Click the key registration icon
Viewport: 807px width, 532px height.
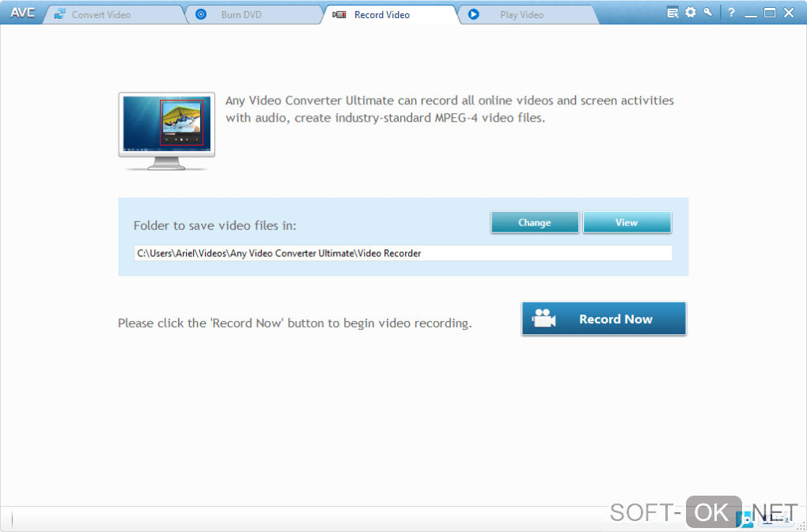tap(708, 12)
